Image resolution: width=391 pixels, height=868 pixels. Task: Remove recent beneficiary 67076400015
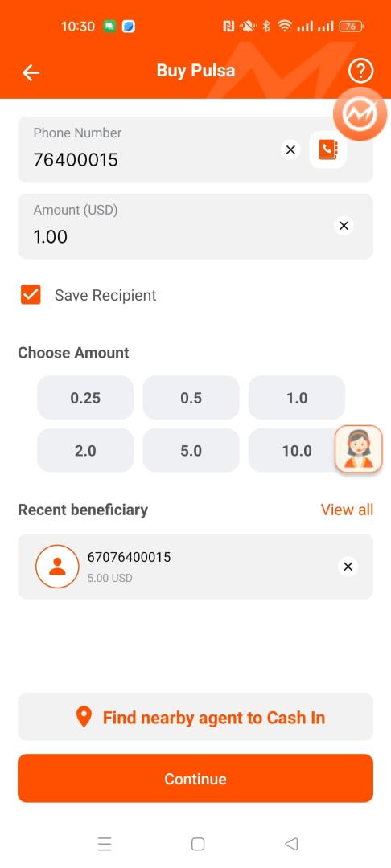(348, 567)
